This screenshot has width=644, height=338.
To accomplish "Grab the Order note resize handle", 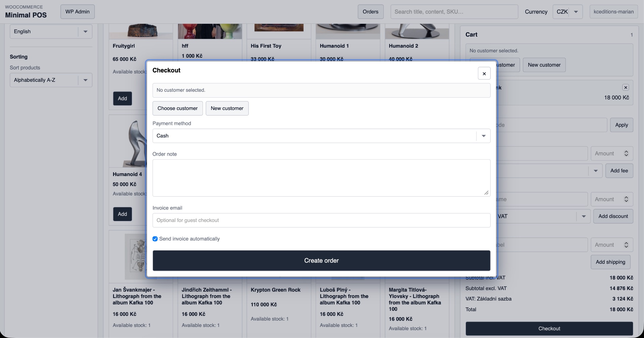I will [x=486, y=193].
